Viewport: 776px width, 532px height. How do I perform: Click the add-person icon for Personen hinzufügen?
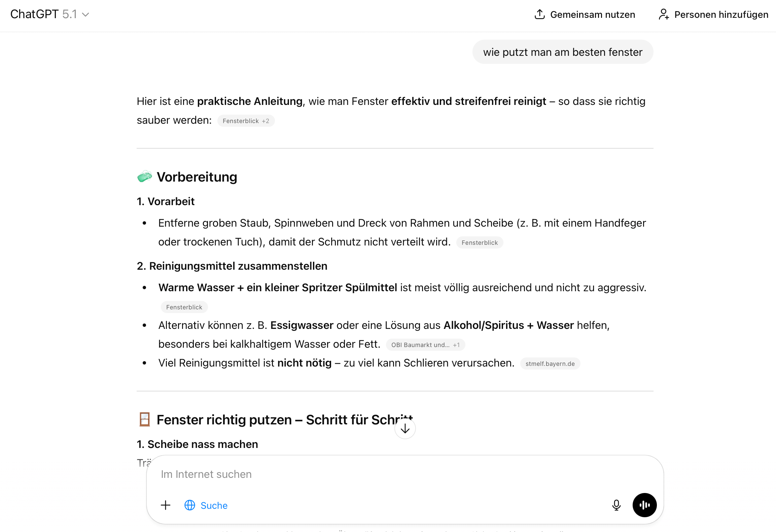pyautogui.click(x=664, y=14)
